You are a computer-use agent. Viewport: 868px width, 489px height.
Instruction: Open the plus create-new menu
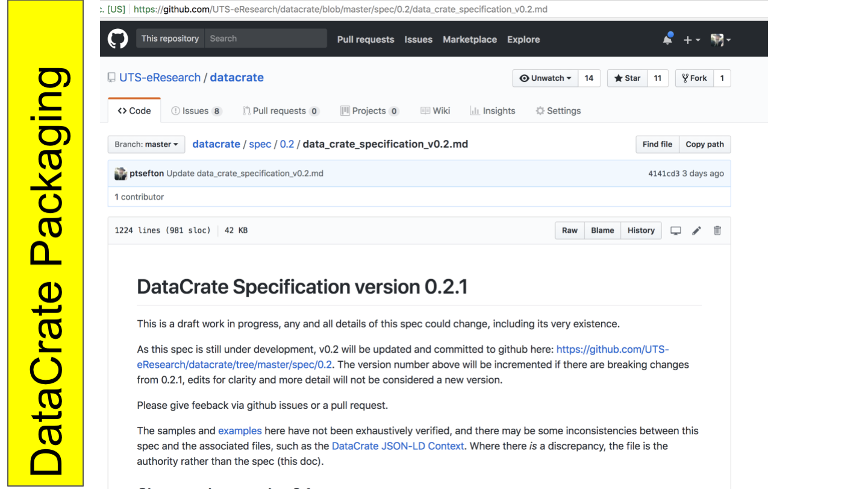[x=692, y=40]
